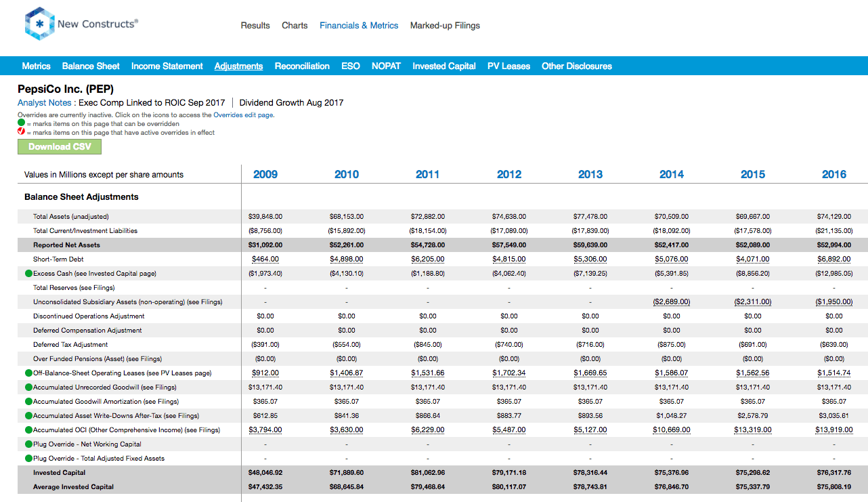Screen dimensions: 868x502
Task: Open Dividend Growth Aug 2017 note
Action: (291, 103)
